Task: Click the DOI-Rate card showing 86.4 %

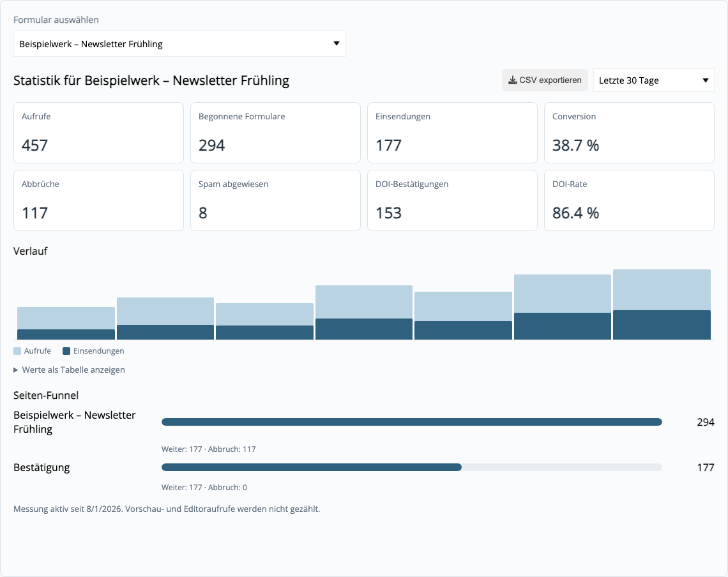Action: [629, 200]
